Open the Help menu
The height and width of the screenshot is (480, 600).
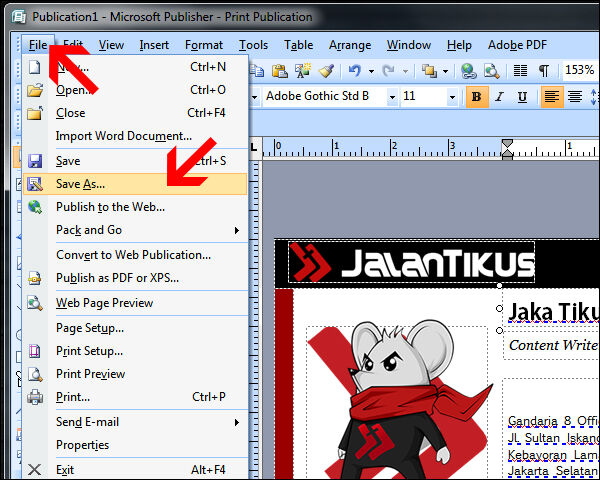pyautogui.click(x=459, y=45)
